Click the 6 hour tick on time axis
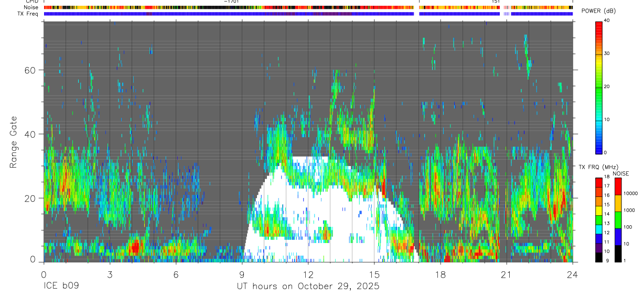644x297 pixels. coord(176,274)
